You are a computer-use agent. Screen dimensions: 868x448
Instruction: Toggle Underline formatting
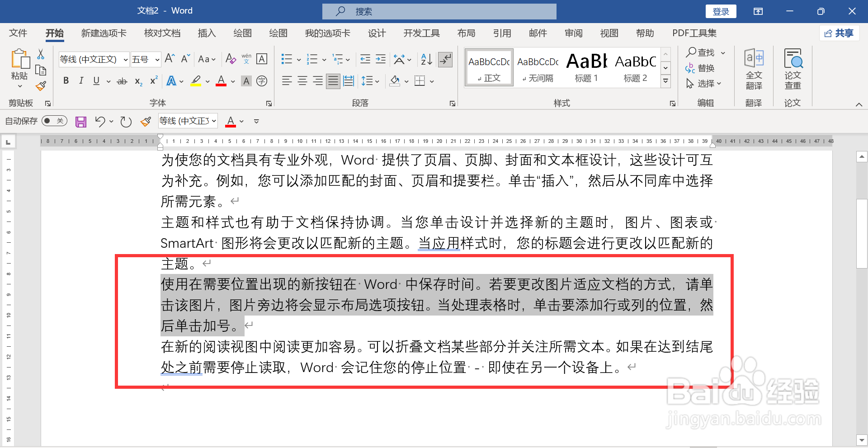(x=96, y=81)
